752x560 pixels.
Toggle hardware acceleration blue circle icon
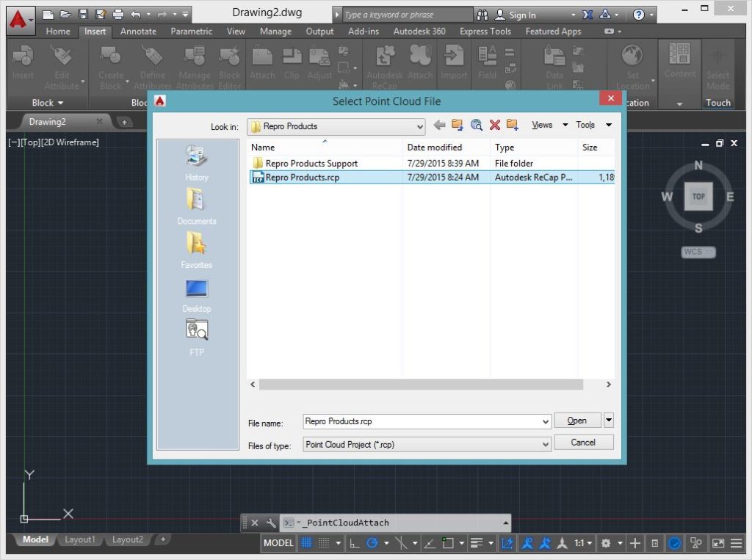[674, 543]
